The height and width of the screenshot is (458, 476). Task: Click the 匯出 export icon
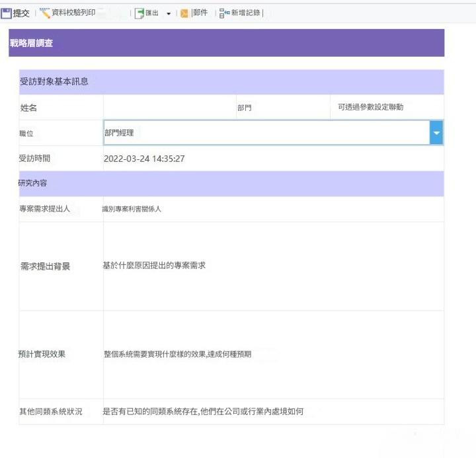(x=139, y=13)
